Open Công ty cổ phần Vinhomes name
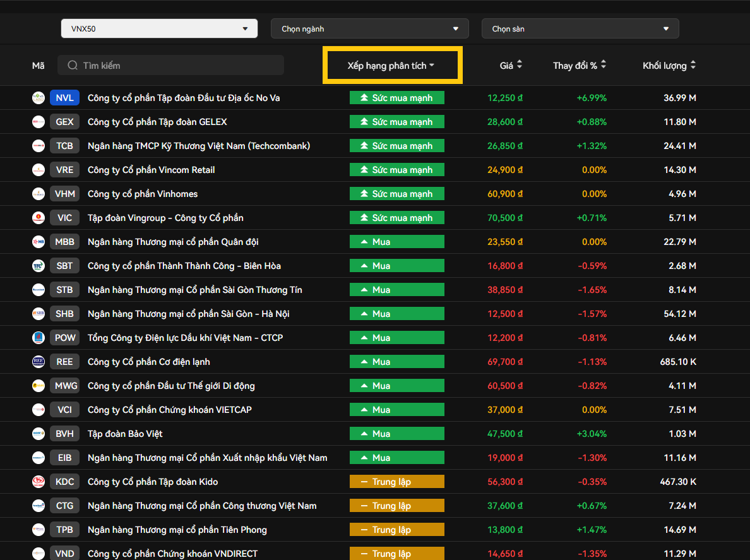The width and height of the screenshot is (750, 560). click(x=143, y=194)
